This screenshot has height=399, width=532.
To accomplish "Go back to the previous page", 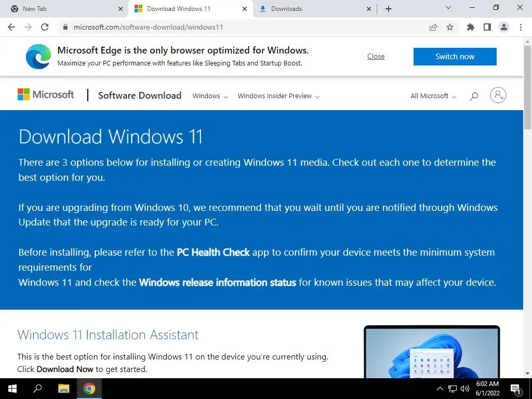I will 11,27.
